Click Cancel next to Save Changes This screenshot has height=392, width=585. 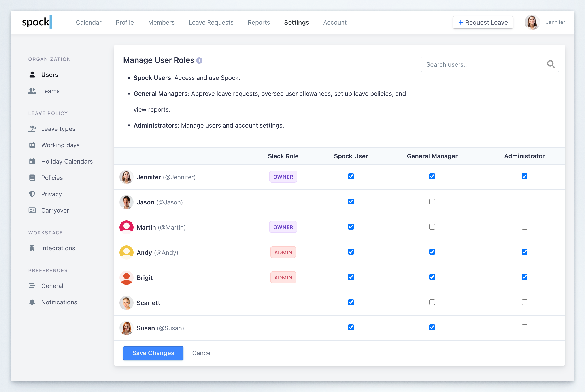tap(202, 353)
